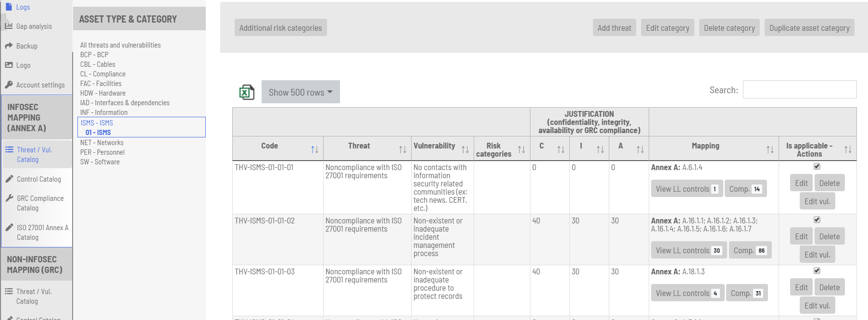Export the table using the Excel icon
Viewport: 868px width, 320px height.
(x=246, y=92)
